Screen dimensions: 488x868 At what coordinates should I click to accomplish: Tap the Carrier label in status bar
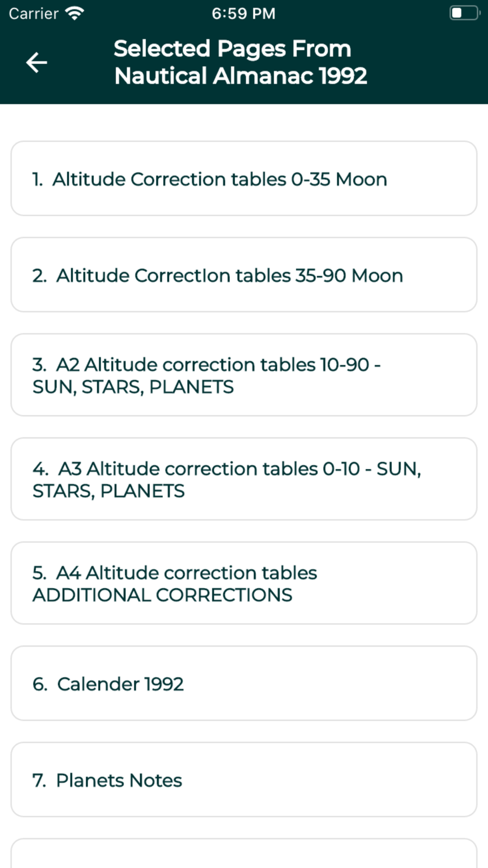tap(34, 13)
